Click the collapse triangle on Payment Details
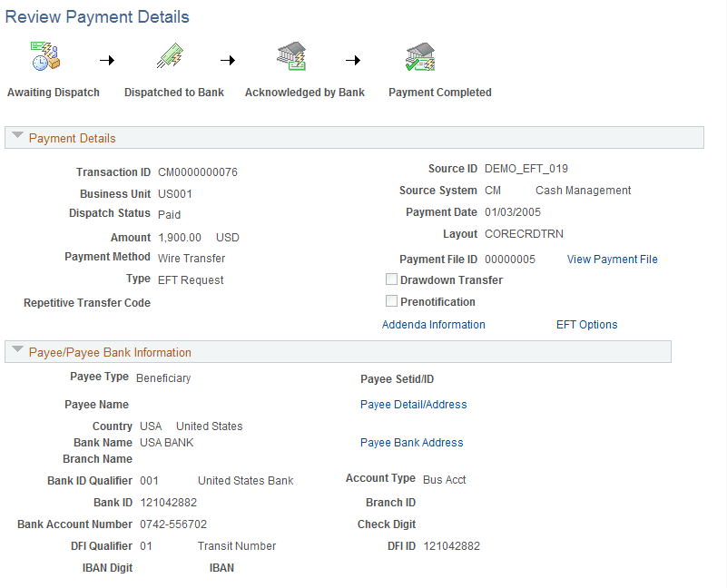 coord(17,137)
